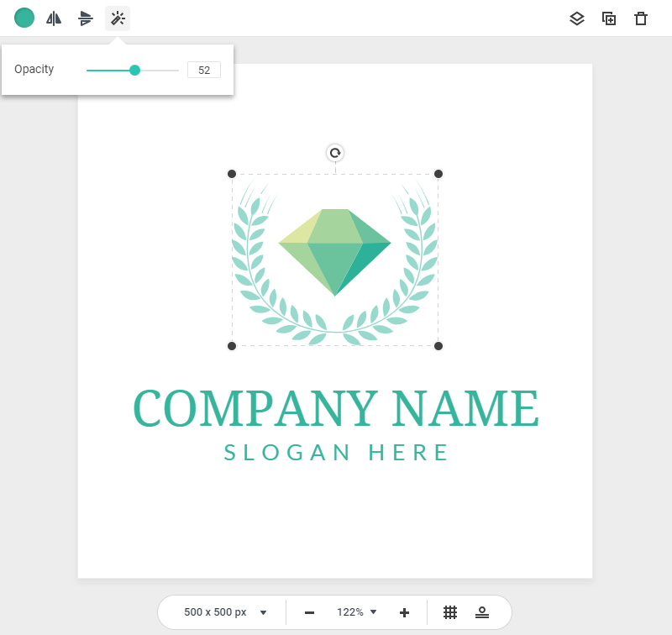
Task: Click the green fill color swatch
Action: tap(24, 18)
